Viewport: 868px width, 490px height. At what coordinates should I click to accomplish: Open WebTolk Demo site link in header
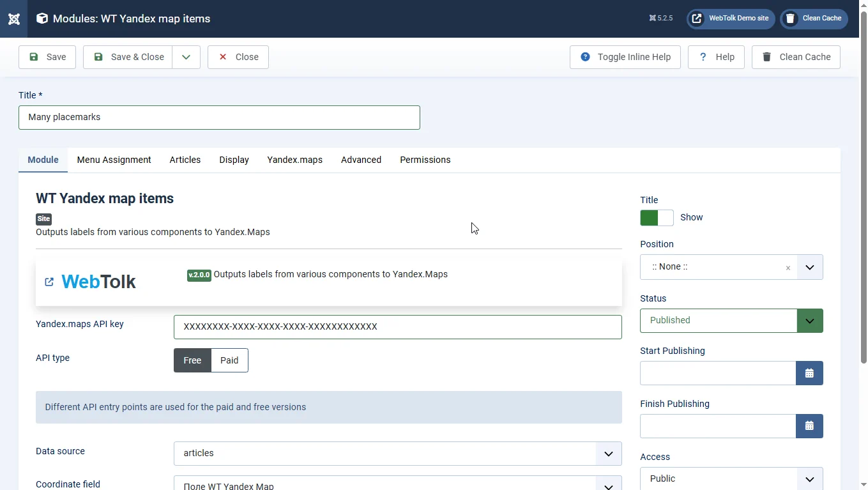pyautogui.click(x=731, y=19)
